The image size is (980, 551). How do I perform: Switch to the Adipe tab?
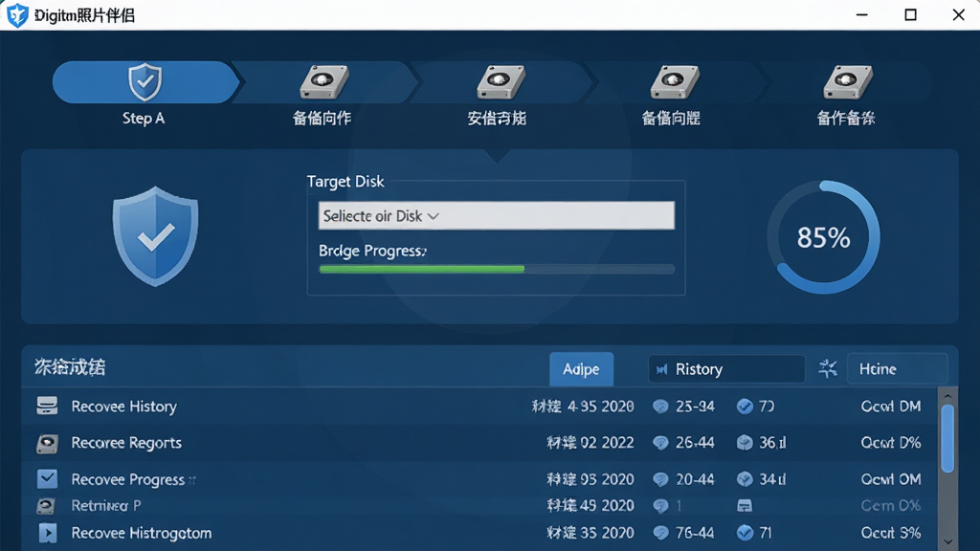coord(581,369)
